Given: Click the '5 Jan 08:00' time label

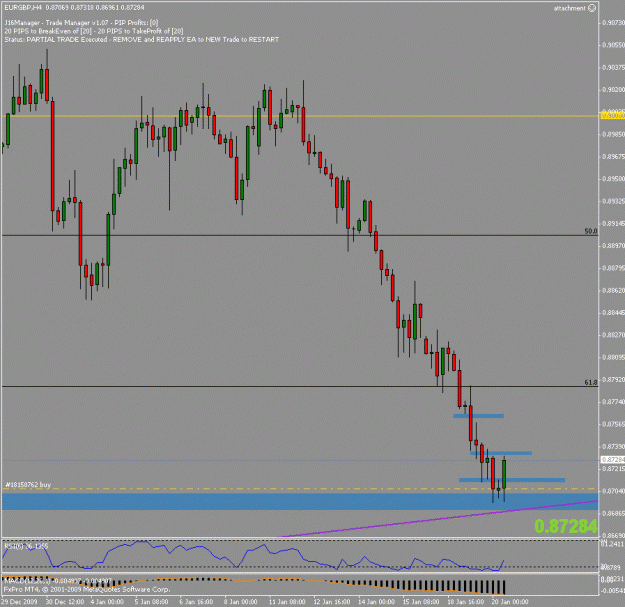Looking at the screenshot, I should [x=151, y=601].
